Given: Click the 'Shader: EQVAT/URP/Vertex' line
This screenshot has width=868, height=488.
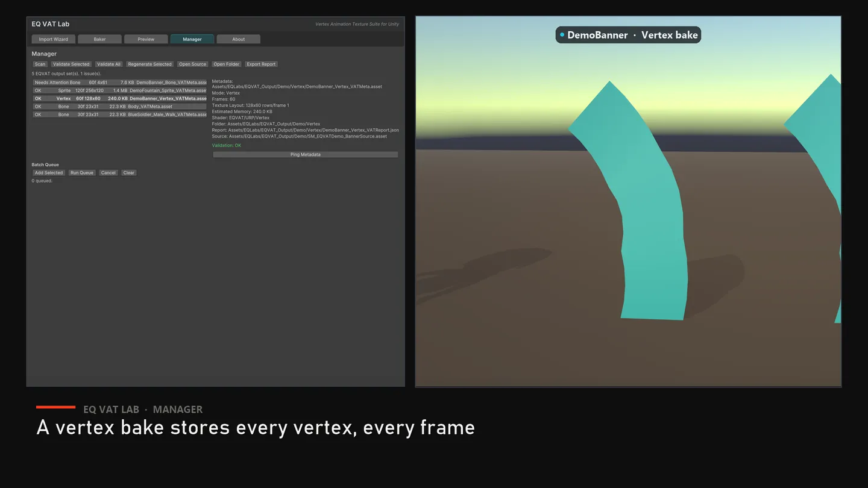Looking at the screenshot, I should (241, 118).
